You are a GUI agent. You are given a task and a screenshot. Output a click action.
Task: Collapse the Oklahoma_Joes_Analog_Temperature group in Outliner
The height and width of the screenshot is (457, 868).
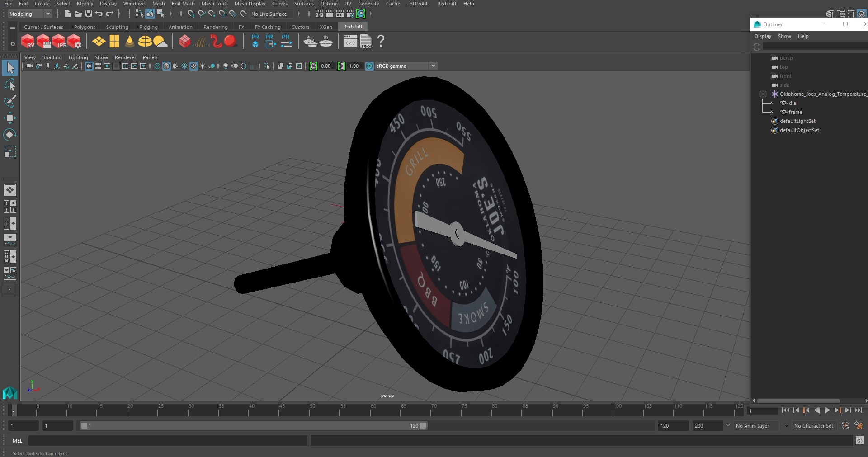pyautogui.click(x=763, y=94)
